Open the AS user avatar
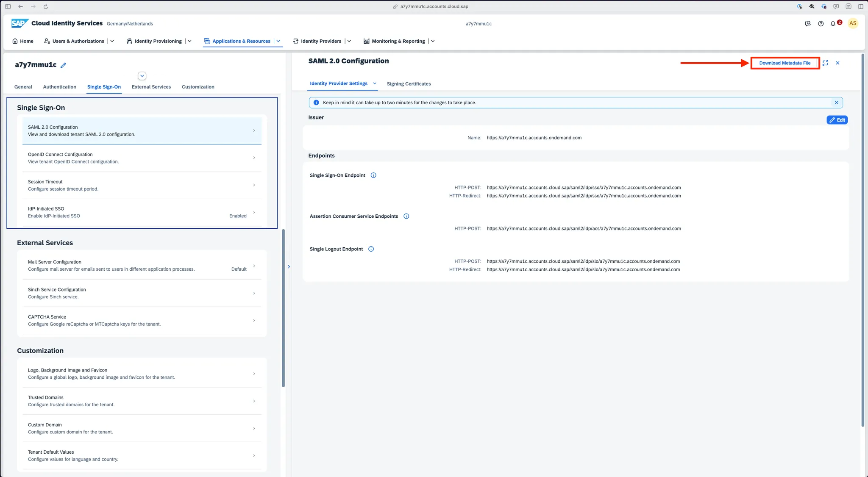This screenshot has width=868, height=477. coord(853,23)
